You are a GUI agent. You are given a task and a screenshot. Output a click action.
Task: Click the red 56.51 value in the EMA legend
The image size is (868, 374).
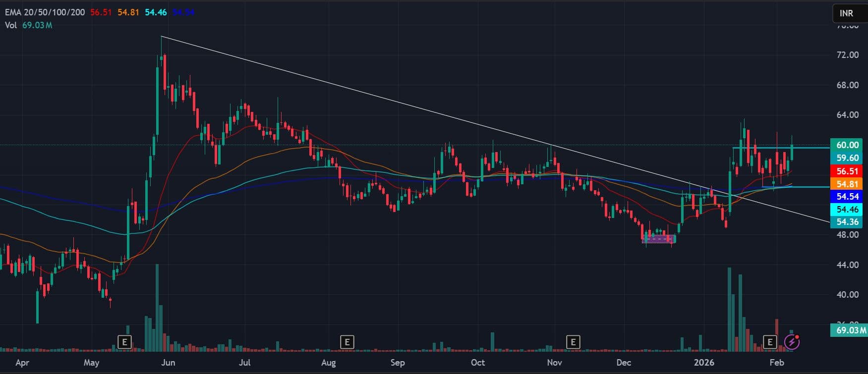pyautogui.click(x=101, y=12)
